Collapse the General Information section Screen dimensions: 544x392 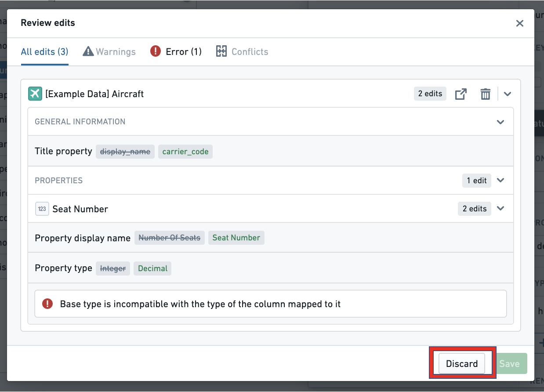click(500, 122)
